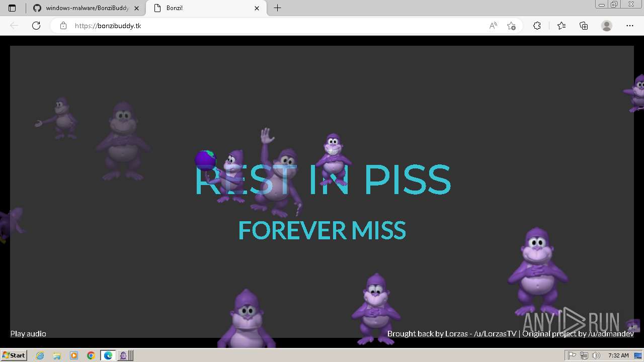Close the Bonzi! tab

coord(257,8)
